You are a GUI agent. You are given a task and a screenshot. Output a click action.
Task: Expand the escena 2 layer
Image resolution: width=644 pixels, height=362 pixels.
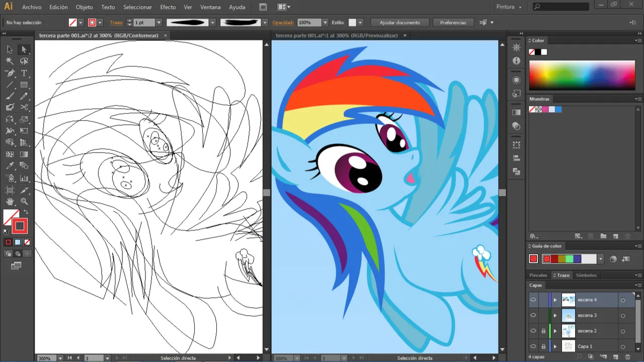coord(555,331)
